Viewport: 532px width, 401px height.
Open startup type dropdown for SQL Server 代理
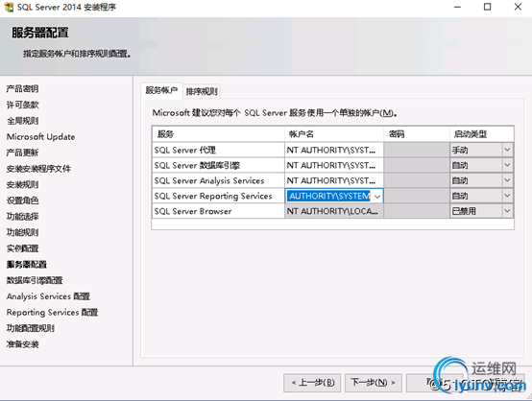point(507,150)
